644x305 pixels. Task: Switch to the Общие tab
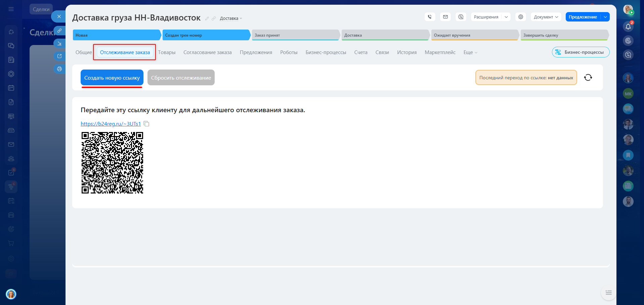pyautogui.click(x=84, y=52)
